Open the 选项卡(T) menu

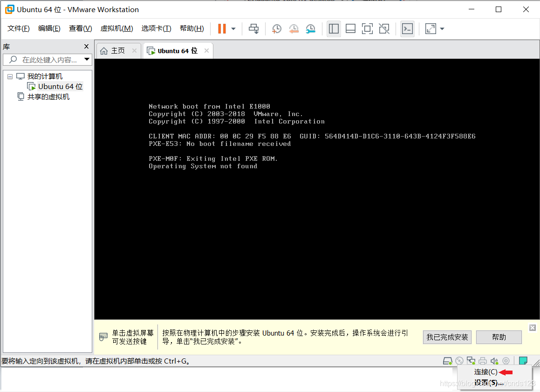click(157, 28)
